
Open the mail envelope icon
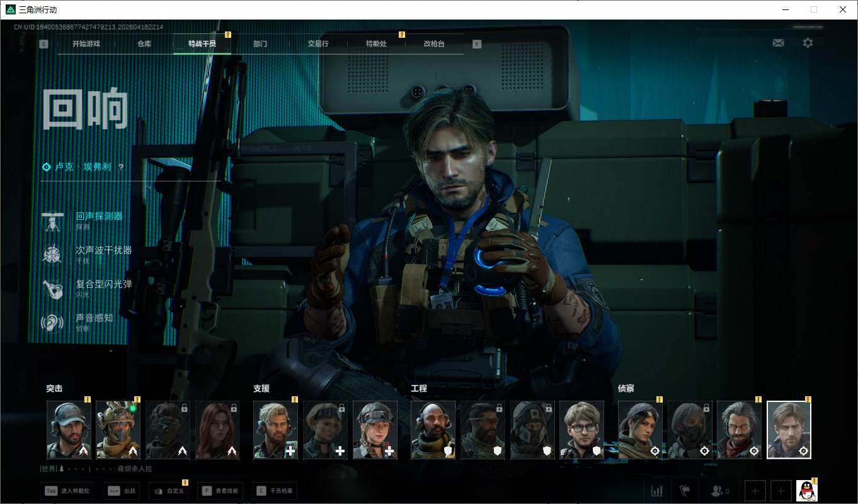(778, 43)
